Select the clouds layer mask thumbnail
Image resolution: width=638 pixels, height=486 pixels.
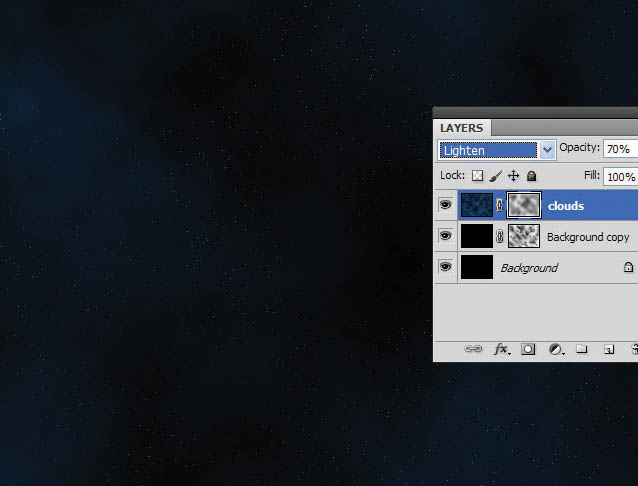click(x=524, y=206)
